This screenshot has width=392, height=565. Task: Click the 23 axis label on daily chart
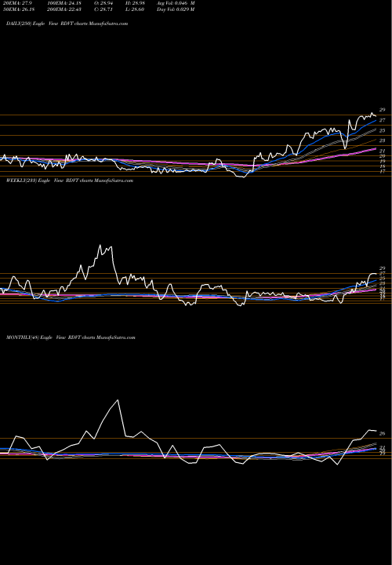pyautogui.click(x=383, y=140)
